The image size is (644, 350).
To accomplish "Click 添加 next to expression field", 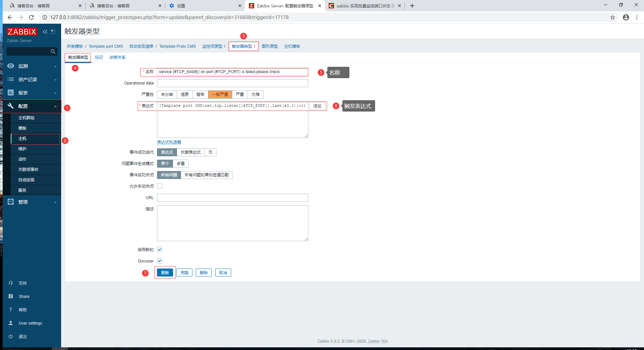I will click(x=317, y=106).
